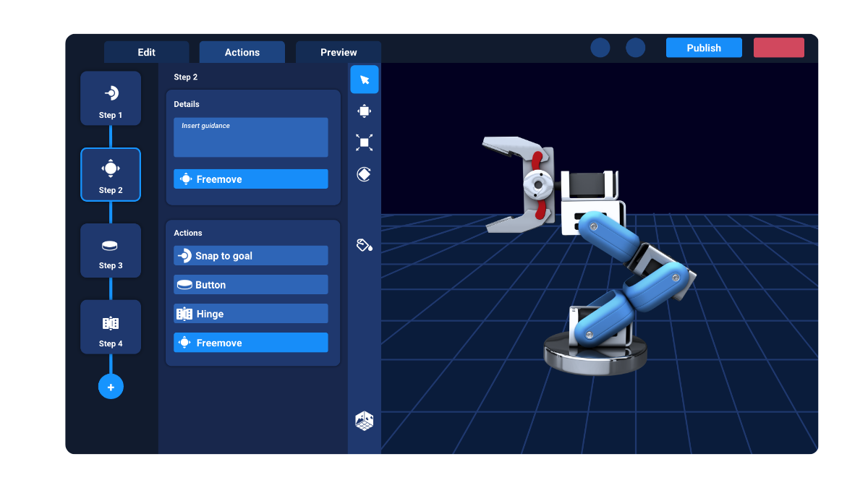Click the Insert guidance text field
The image size is (868, 488).
[x=251, y=137]
